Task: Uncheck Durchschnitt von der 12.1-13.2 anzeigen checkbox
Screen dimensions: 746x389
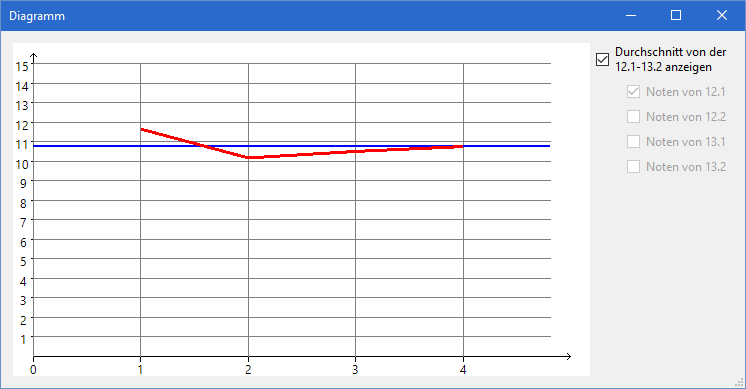Action: (x=602, y=59)
